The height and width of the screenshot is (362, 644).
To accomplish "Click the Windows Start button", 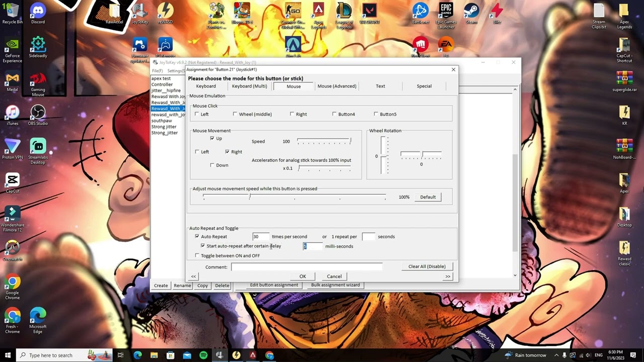I will pyautogui.click(x=8, y=355).
